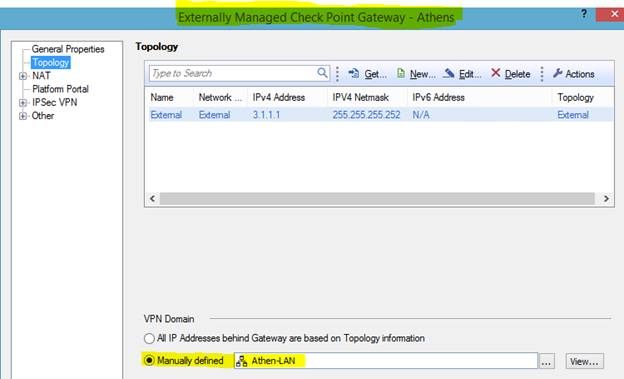The width and height of the screenshot is (624, 379).
Task: Click the View... button
Action: tap(584, 361)
